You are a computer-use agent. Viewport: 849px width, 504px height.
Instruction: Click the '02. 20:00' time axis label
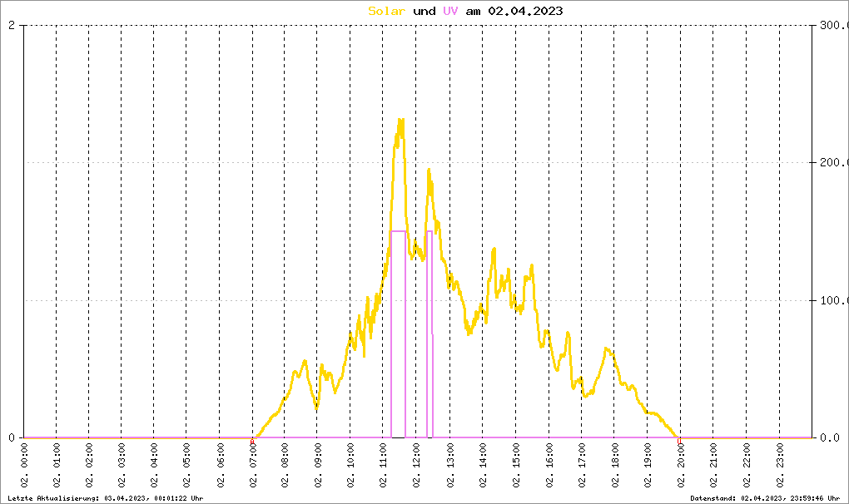coord(681,465)
